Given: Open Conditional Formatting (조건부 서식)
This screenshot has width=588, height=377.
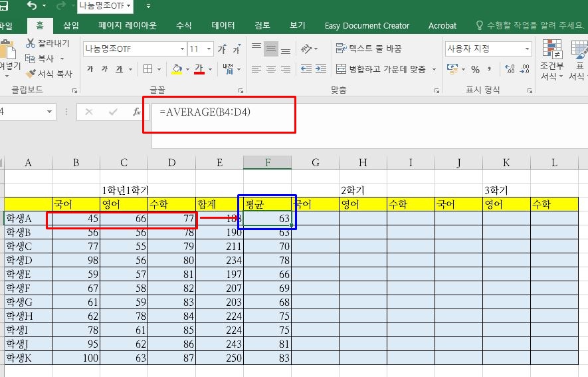Looking at the screenshot, I should pyautogui.click(x=551, y=59).
